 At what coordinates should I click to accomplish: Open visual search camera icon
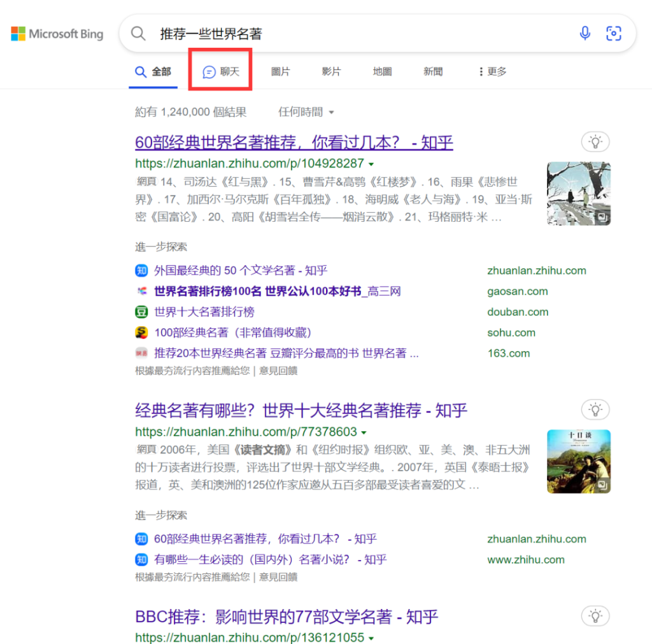click(614, 33)
